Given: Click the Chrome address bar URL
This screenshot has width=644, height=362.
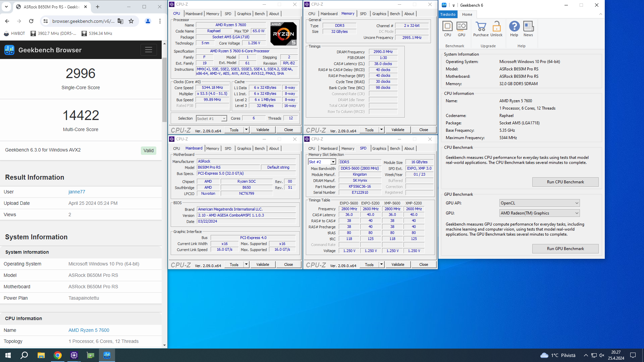Looking at the screenshot, I should (83, 21).
